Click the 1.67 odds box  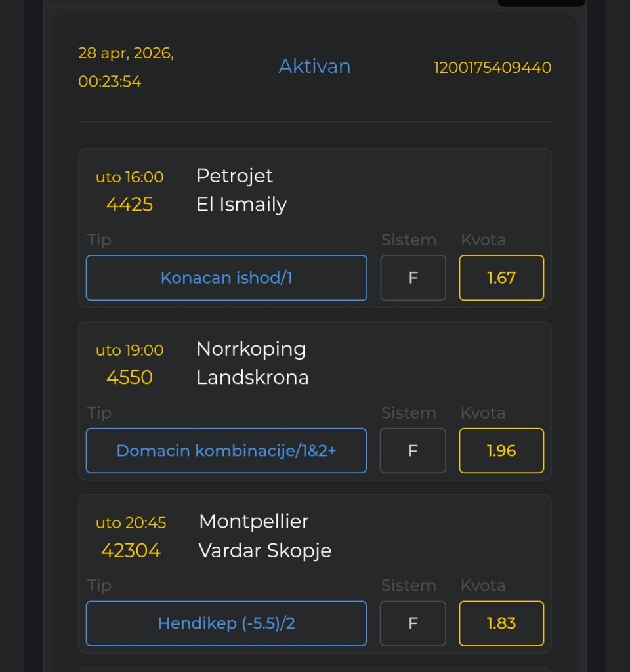click(x=501, y=278)
